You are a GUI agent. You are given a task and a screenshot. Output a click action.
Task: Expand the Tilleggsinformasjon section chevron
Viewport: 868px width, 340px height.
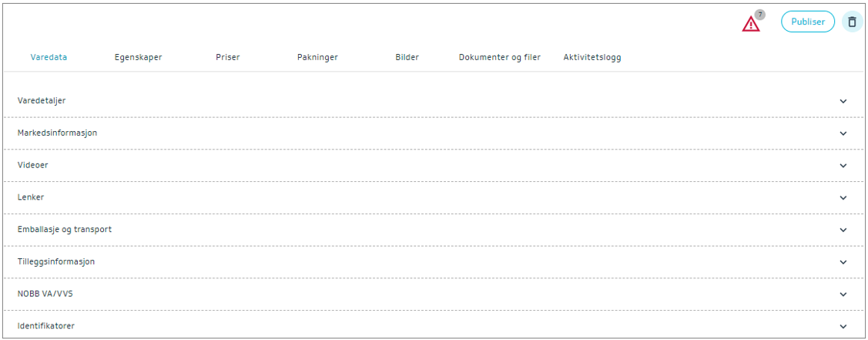pos(843,261)
